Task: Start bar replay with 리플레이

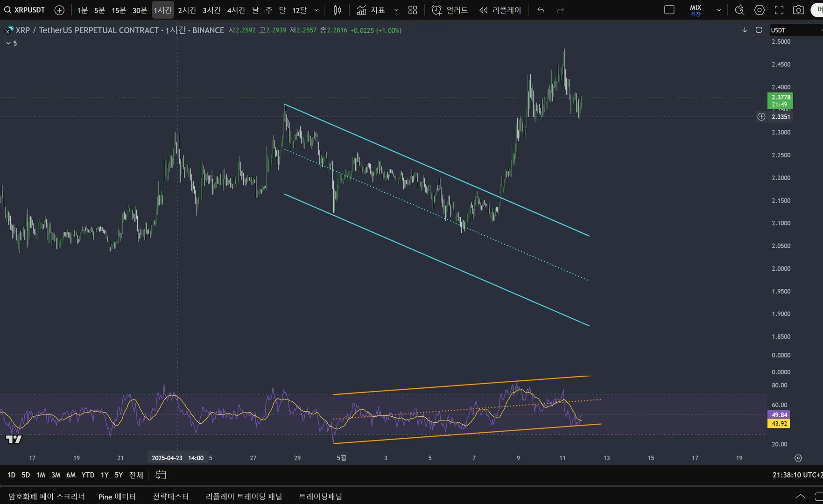Action: [500, 10]
